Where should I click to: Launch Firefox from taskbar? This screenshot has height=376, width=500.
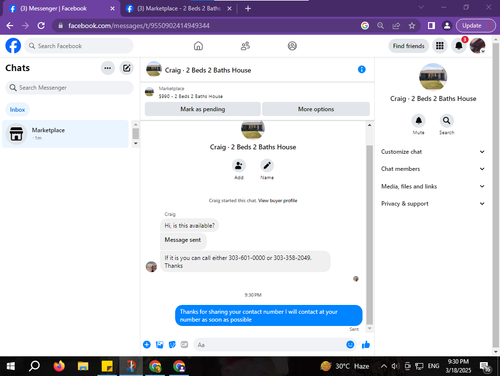59,366
